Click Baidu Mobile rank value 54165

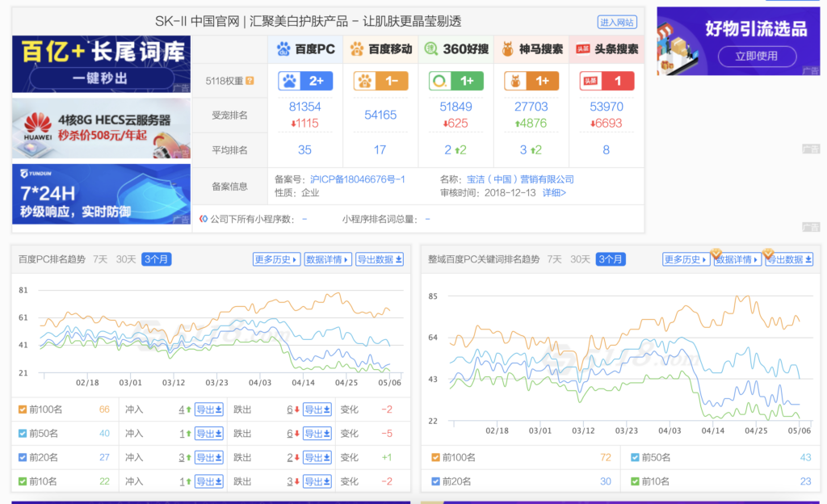pos(380,115)
